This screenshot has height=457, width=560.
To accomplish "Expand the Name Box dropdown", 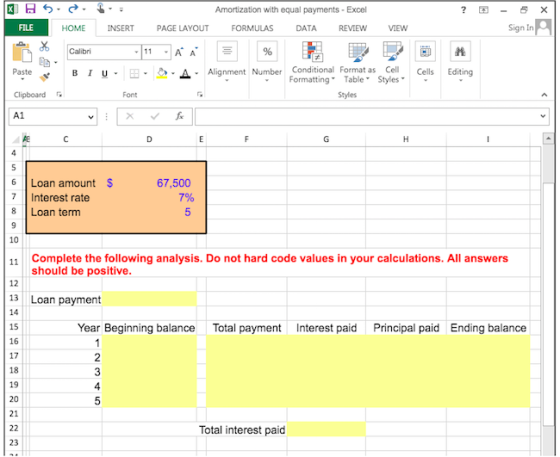I will tap(91, 117).
